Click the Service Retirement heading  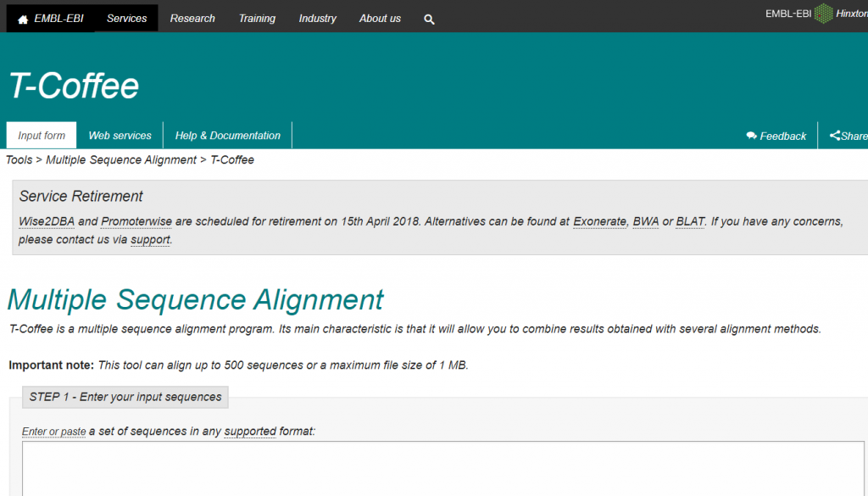pos(81,196)
